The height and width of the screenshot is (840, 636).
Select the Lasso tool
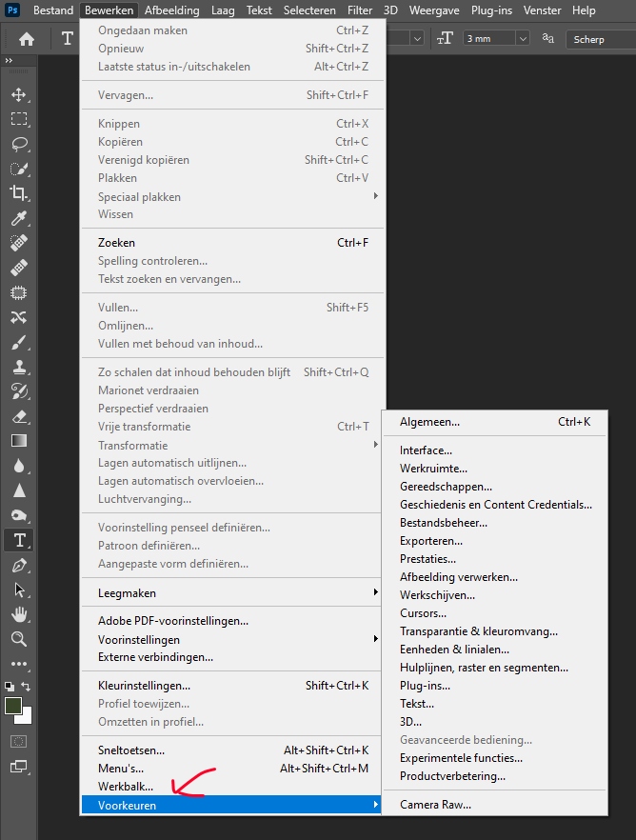pyautogui.click(x=19, y=144)
